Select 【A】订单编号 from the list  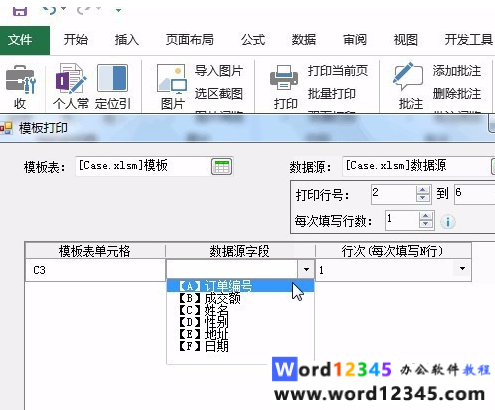pyautogui.click(x=240, y=286)
